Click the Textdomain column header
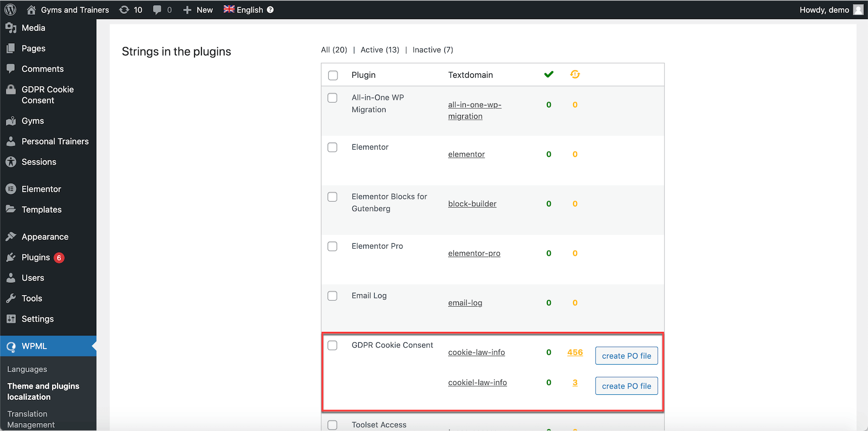This screenshot has width=868, height=431. pos(471,75)
